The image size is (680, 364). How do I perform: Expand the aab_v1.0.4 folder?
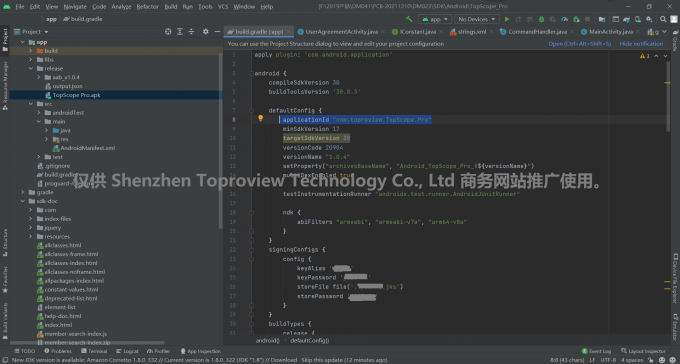39,77
